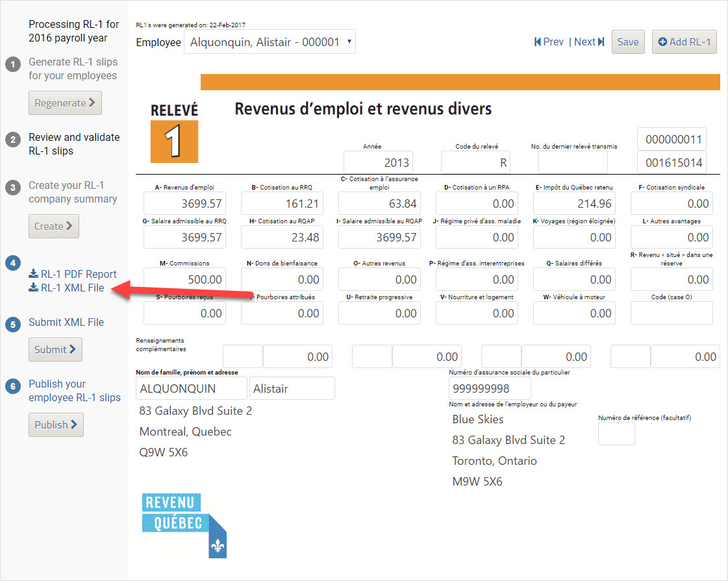Click address line Montreal, Quebec
Image resolution: width=728 pixels, height=581 pixels.
pyautogui.click(x=185, y=432)
